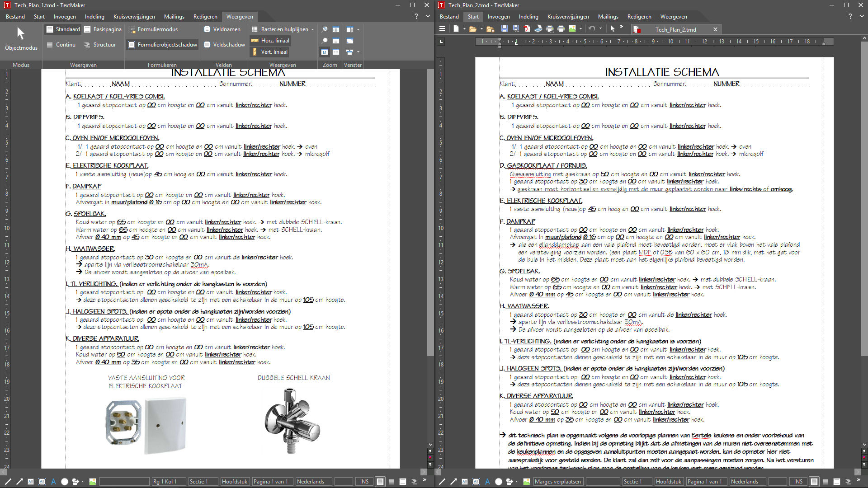
Task: Enable Veldnamen display
Action: point(222,29)
